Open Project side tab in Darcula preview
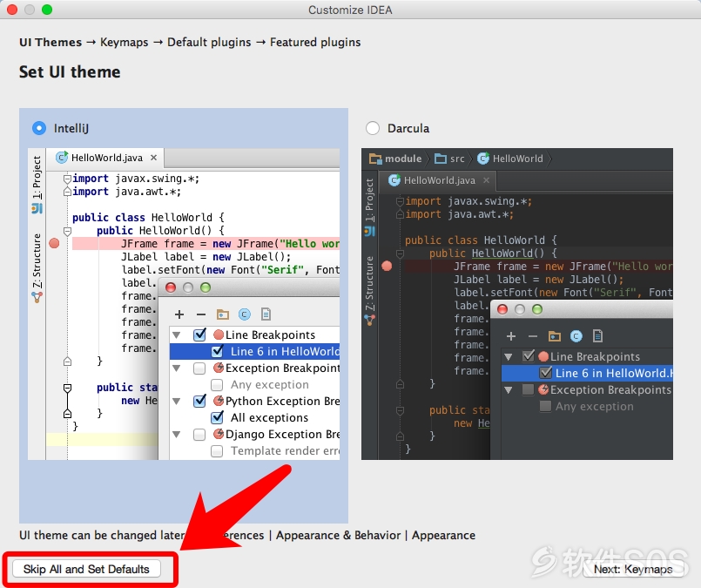The width and height of the screenshot is (701, 588). [369, 206]
